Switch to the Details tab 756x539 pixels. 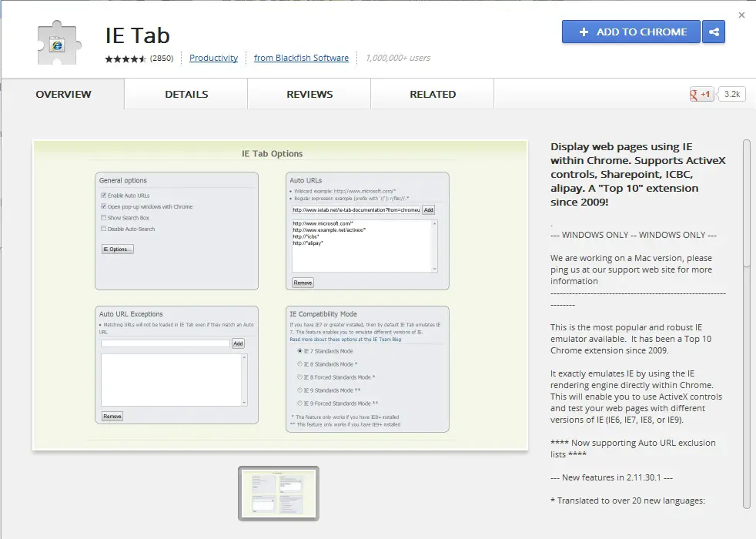click(x=186, y=95)
